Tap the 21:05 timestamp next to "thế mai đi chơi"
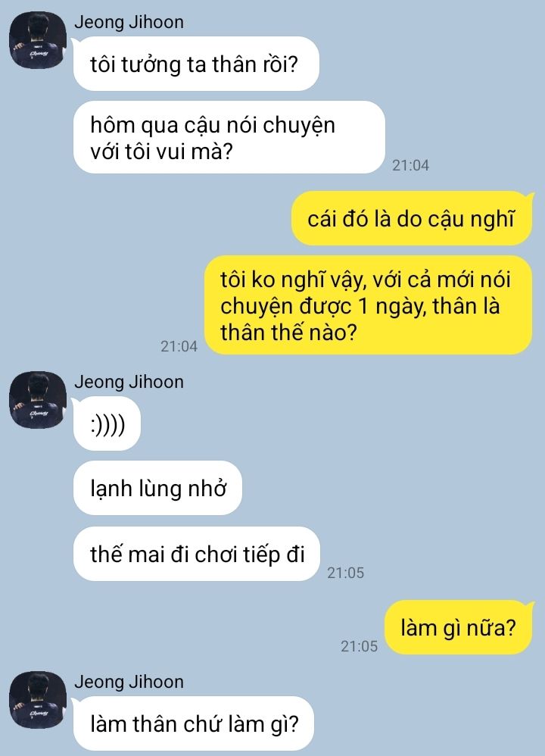 click(x=345, y=573)
